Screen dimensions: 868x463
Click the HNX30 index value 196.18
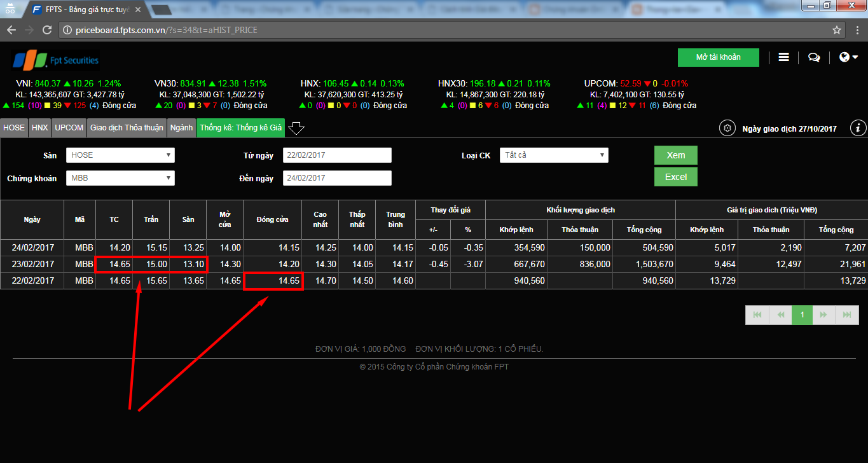click(x=483, y=83)
